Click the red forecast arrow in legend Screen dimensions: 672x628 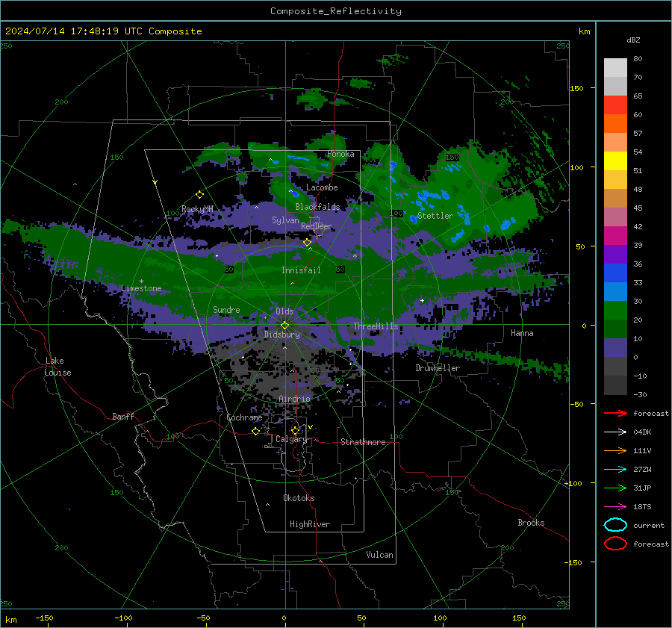[x=615, y=413]
